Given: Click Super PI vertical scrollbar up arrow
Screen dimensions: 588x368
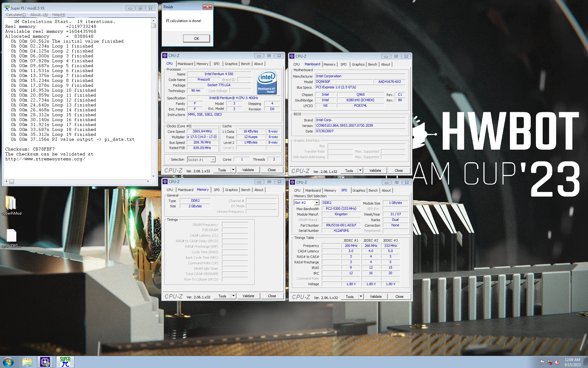Looking at the screenshot, I should tap(153, 21).
